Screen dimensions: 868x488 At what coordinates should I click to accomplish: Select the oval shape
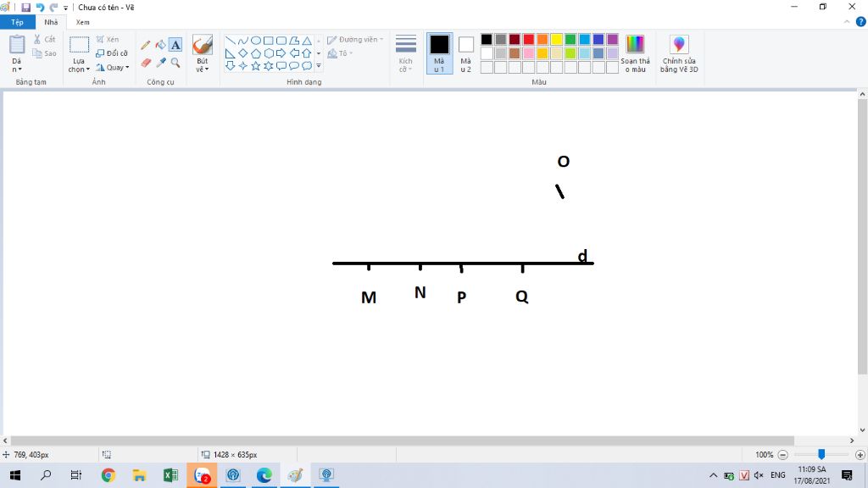coord(256,41)
